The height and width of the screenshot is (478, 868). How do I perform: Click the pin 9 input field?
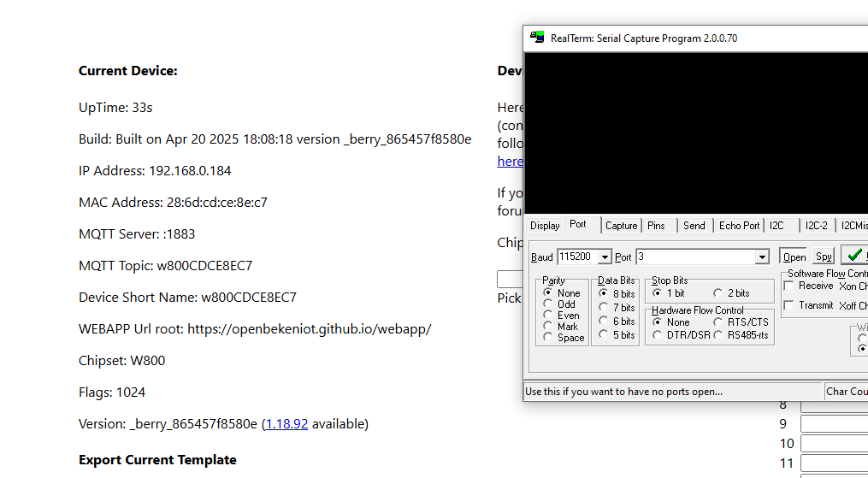coord(835,424)
